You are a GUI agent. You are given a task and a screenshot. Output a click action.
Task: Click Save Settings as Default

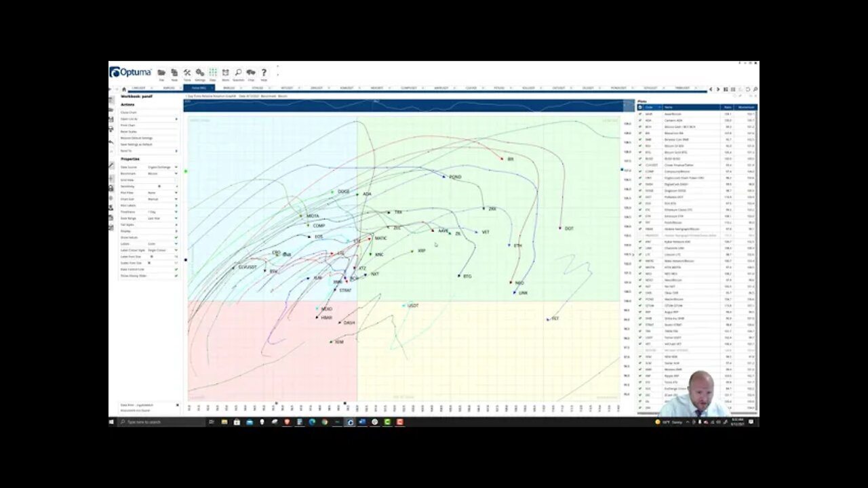point(136,144)
